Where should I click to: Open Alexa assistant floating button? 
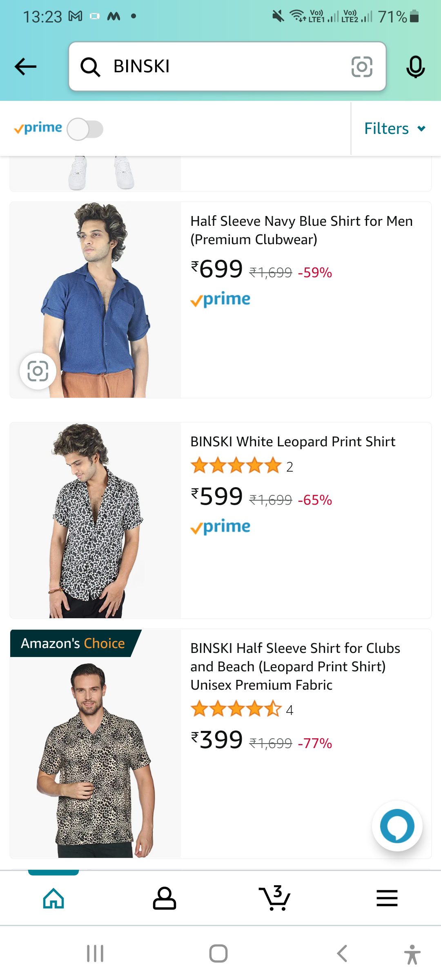point(397,826)
